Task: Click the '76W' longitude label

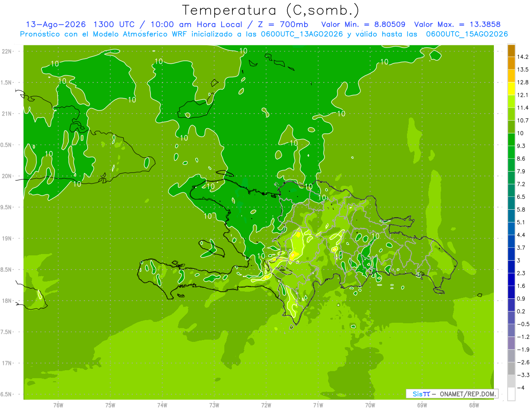Action: pos(58,405)
